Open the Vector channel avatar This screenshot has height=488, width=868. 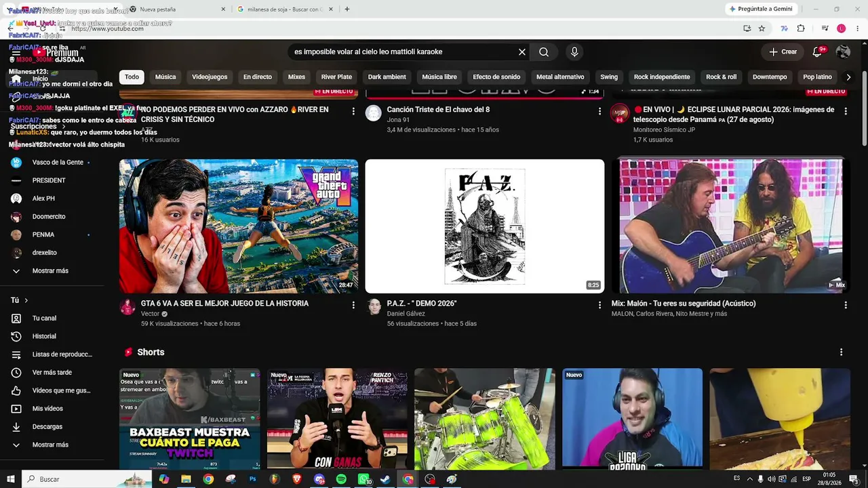pos(127,307)
